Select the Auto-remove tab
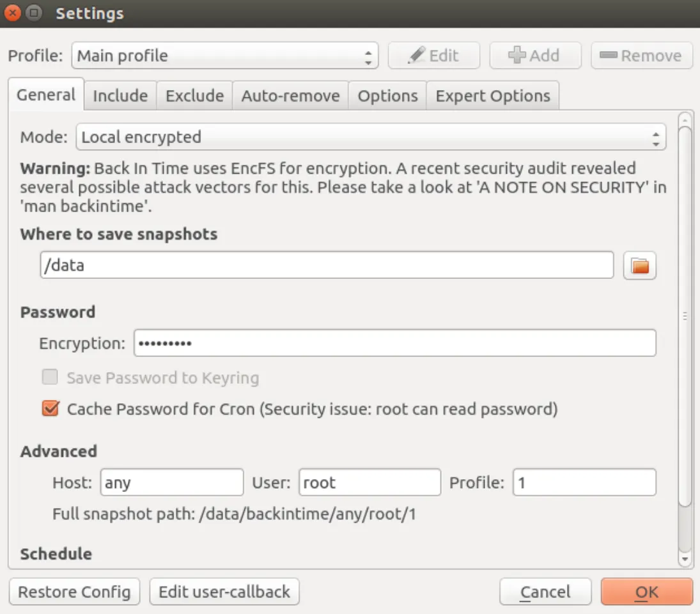The image size is (700, 614). pyautogui.click(x=290, y=96)
